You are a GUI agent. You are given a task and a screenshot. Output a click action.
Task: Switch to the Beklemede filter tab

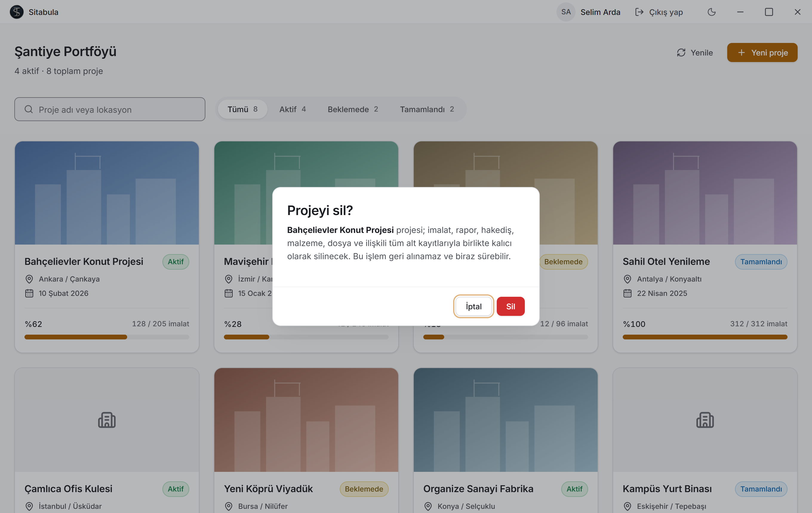click(x=353, y=109)
